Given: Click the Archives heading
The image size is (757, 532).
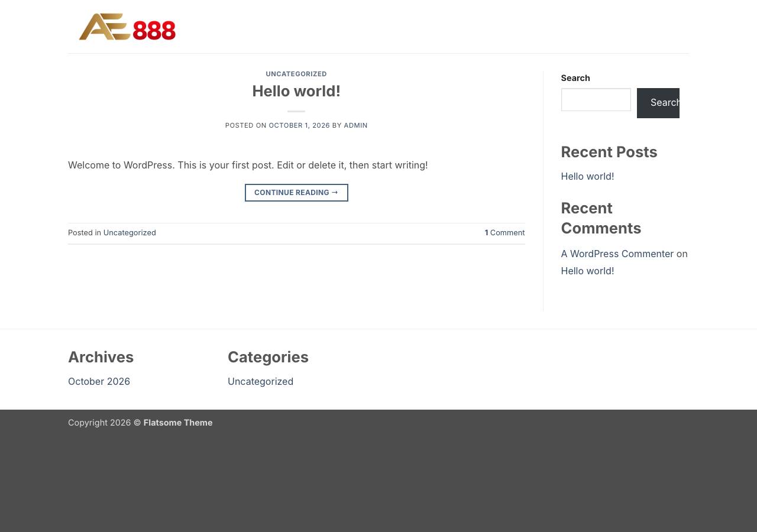Looking at the screenshot, I should (101, 357).
